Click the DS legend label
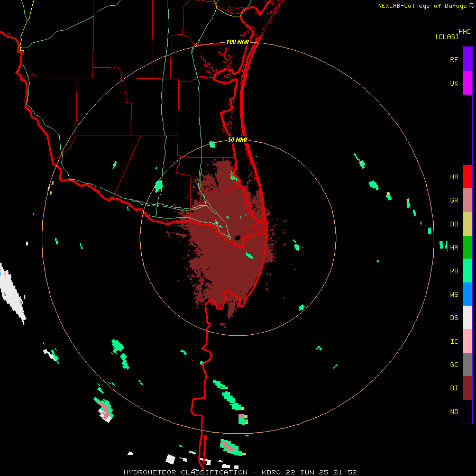The height and width of the screenshot is (476, 476). 454,318
